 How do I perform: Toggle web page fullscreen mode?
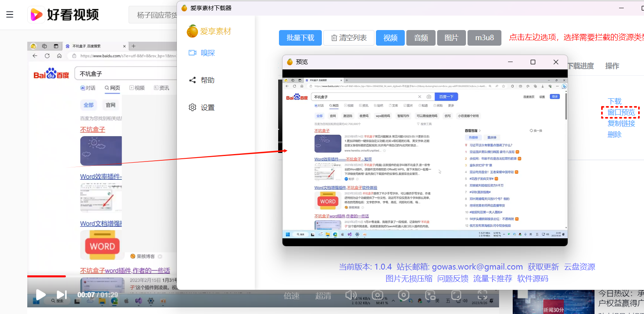(x=456, y=295)
